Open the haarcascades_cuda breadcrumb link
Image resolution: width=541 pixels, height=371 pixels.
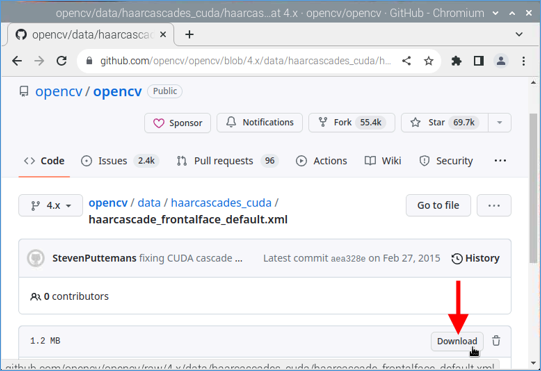point(221,203)
